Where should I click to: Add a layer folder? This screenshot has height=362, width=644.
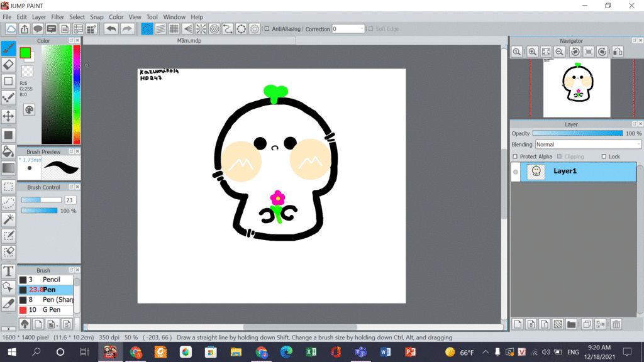pyautogui.click(x=571, y=324)
